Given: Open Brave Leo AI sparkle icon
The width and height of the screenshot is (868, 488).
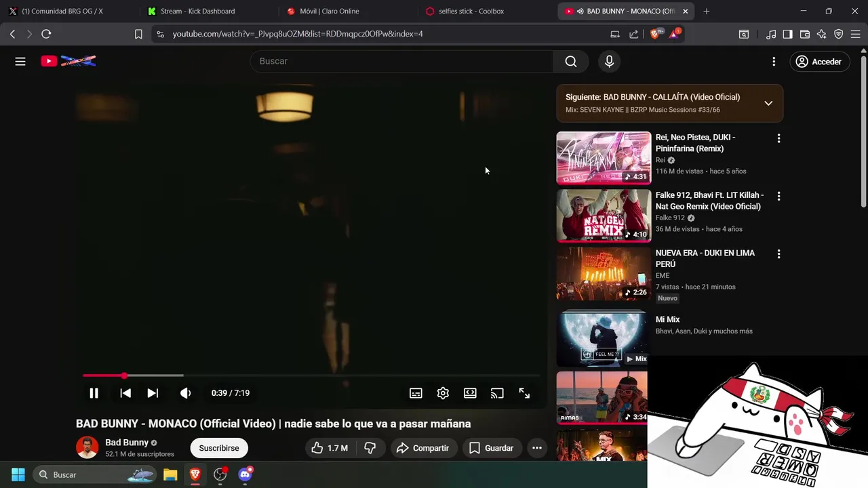Looking at the screenshot, I should click(x=821, y=34).
